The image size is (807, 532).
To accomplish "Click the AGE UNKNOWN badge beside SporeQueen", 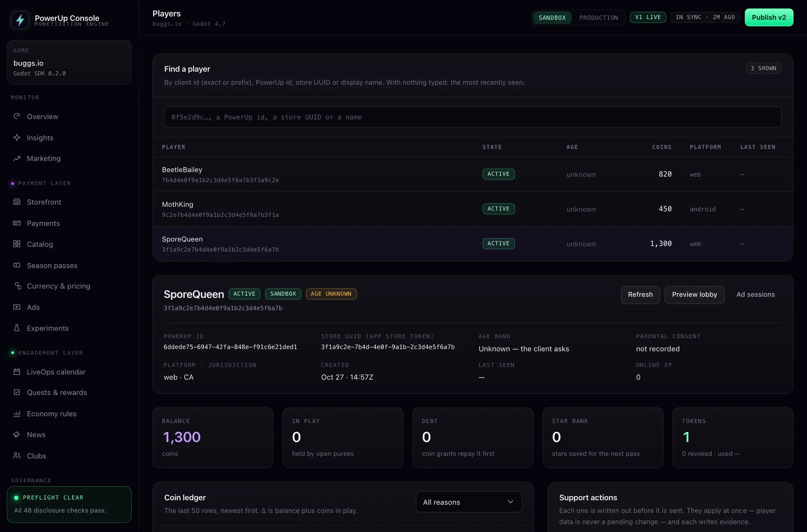I will click(x=331, y=294).
